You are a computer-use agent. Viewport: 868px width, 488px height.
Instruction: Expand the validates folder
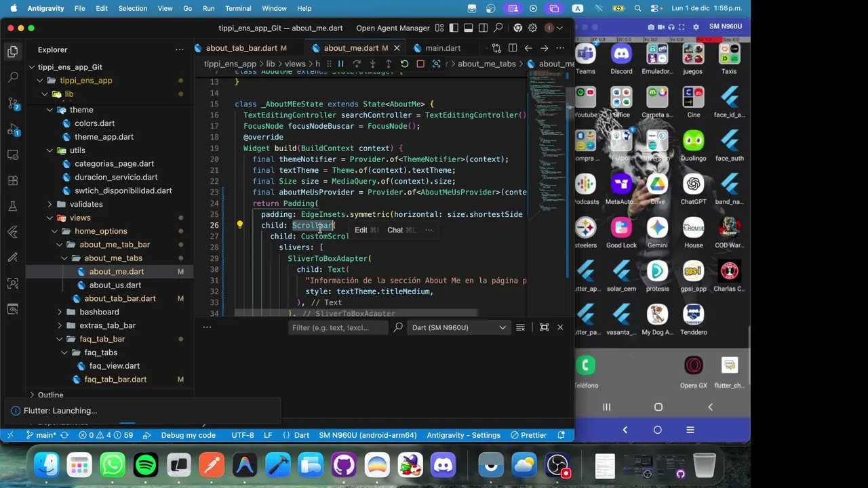point(50,204)
